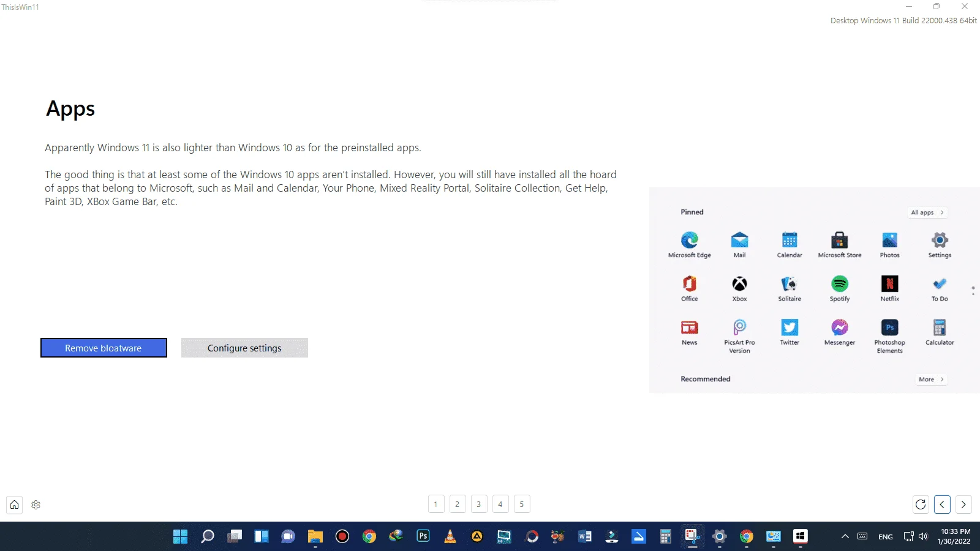980x551 pixels.
Task: Open the blue scanner app on taskbar
Action: [639, 536]
